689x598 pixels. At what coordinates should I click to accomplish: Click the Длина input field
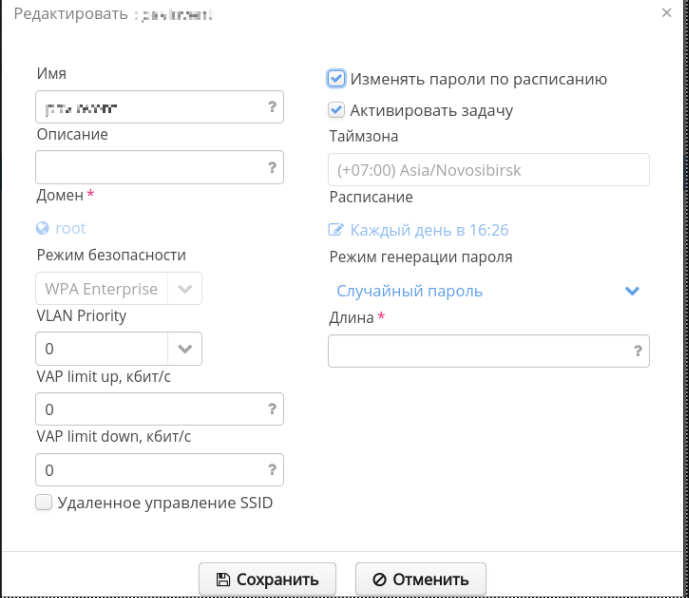click(478, 351)
